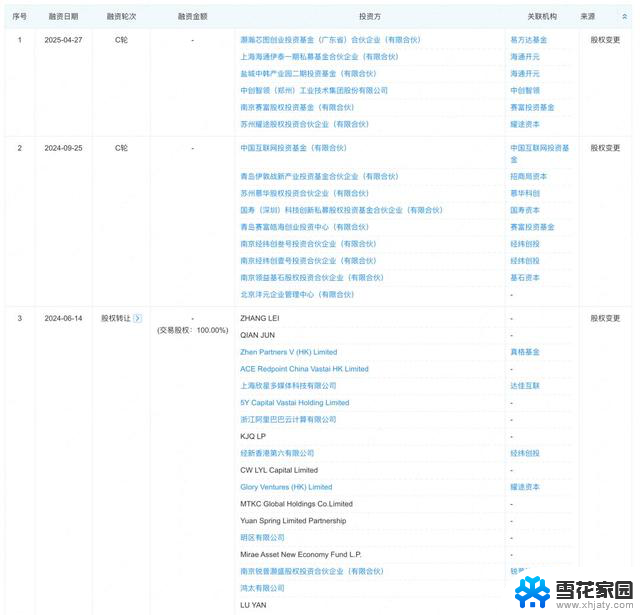Open 耀途资本 link beside Glory Ventures row
640x615 pixels.
pyautogui.click(x=525, y=487)
